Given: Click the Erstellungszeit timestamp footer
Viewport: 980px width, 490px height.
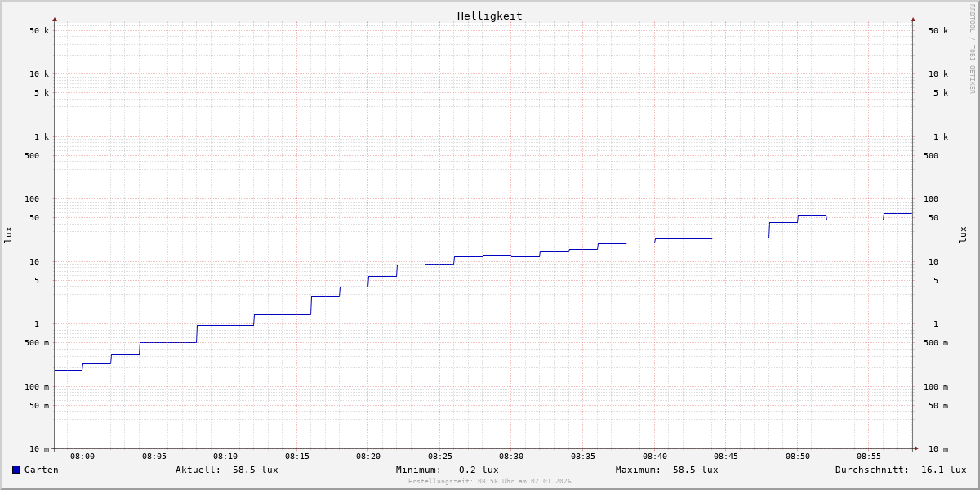Looking at the screenshot, I should pyautogui.click(x=489, y=482).
